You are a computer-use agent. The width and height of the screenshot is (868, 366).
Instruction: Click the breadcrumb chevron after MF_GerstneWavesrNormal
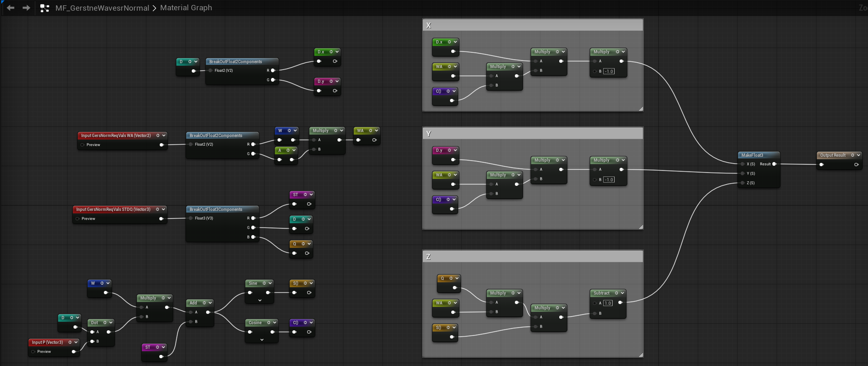click(154, 8)
